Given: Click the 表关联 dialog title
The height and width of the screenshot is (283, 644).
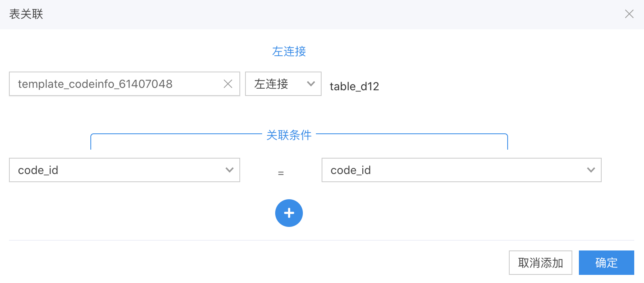Looking at the screenshot, I should [26, 14].
